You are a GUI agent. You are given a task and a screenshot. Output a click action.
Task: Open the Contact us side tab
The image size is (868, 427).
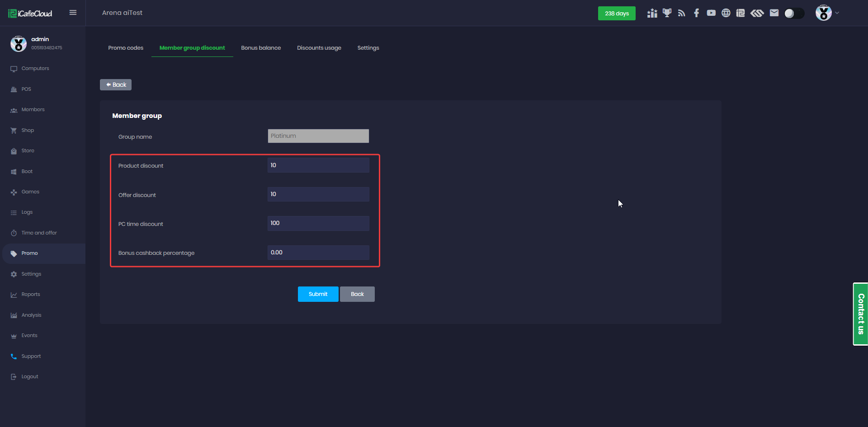860,314
